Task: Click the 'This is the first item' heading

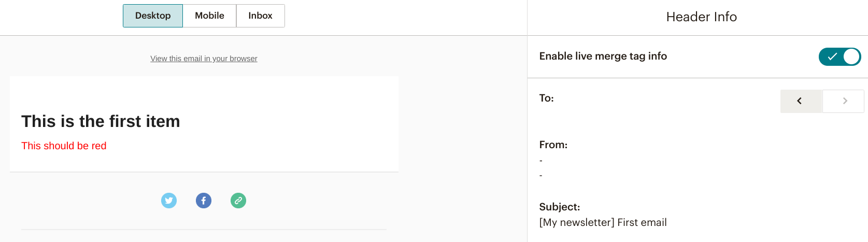Action: point(101,121)
